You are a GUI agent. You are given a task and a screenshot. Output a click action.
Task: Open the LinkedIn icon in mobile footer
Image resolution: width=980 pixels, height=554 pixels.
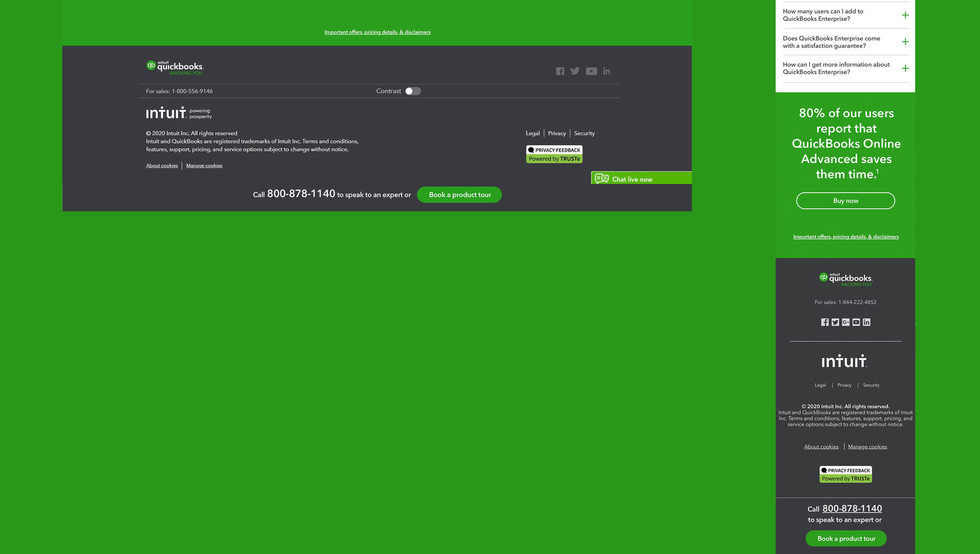[866, 322]
